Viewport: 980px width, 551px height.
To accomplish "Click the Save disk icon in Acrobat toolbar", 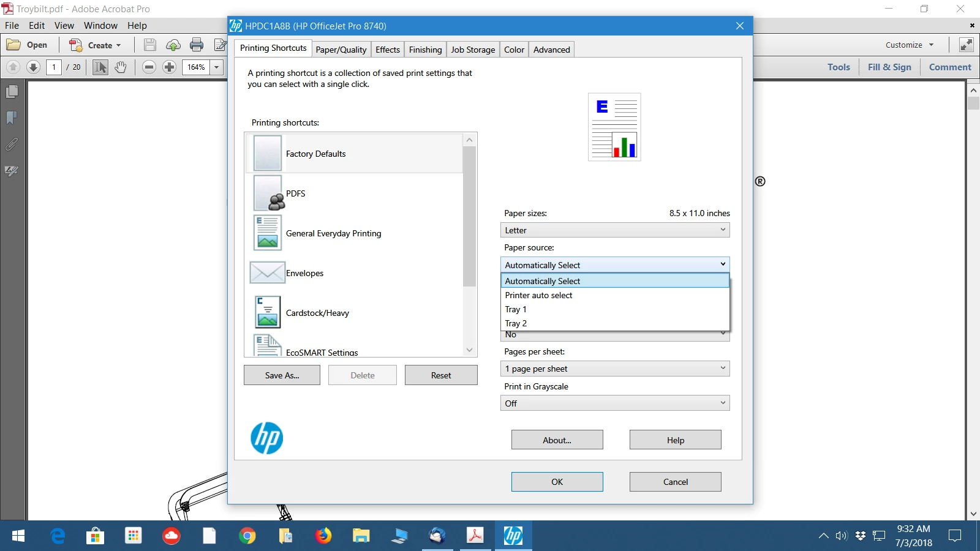I will click(150, 45).
